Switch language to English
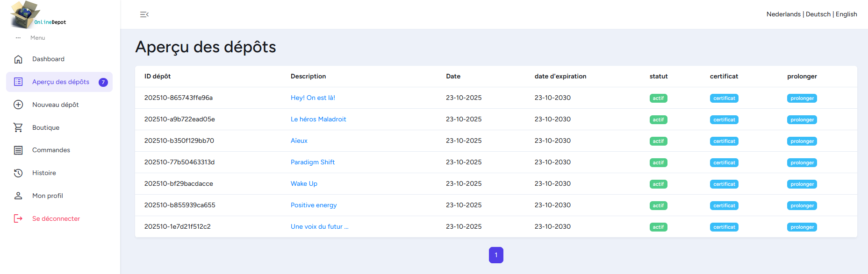 [x=846, y=14]
